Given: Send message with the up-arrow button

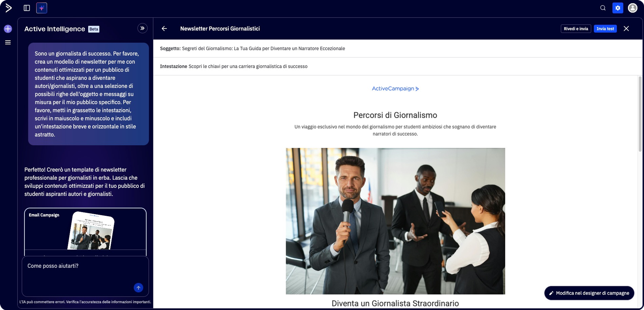Looking at the screenshot, I should [139, 288].
